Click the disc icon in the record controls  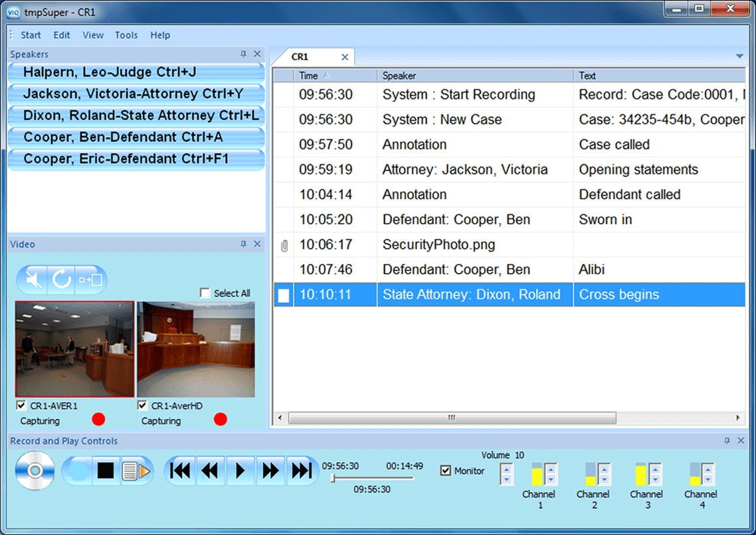[x=35, y=471]
